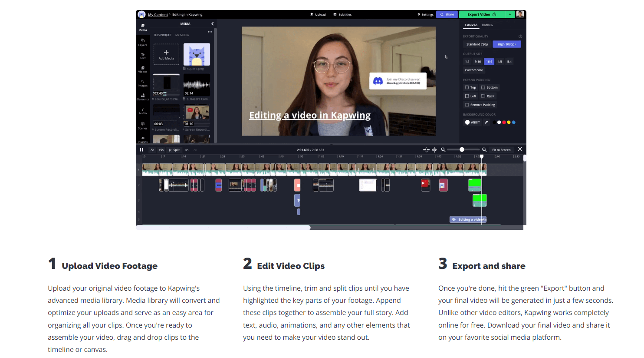Select the square.png media thumbnail
The width and height of the screenshot is (644, 358).
[197, 55]
